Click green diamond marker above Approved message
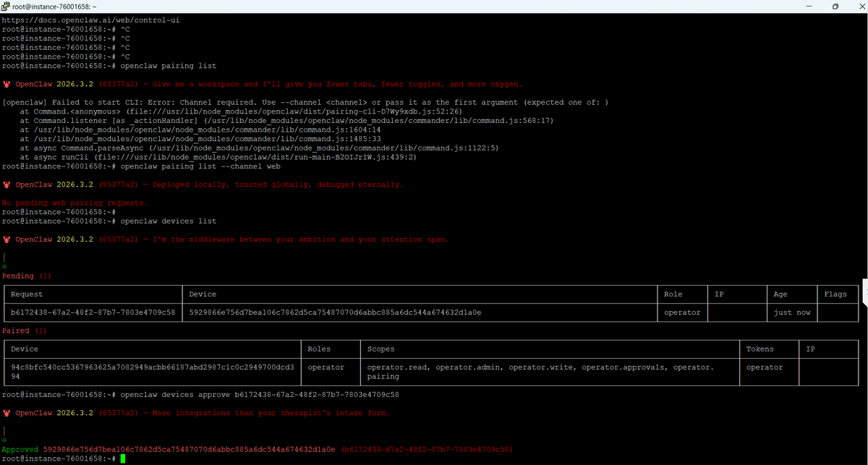The image size is (868, 465). click(x=4, y=440)
